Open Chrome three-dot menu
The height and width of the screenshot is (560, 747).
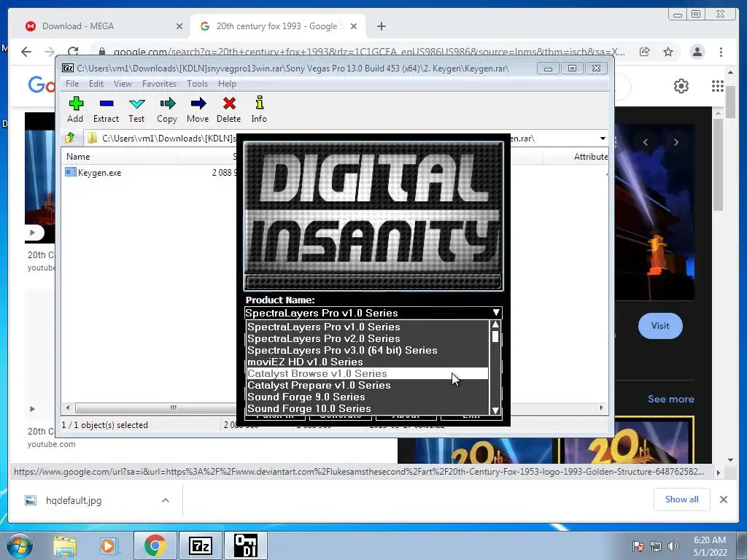point(721,52)
